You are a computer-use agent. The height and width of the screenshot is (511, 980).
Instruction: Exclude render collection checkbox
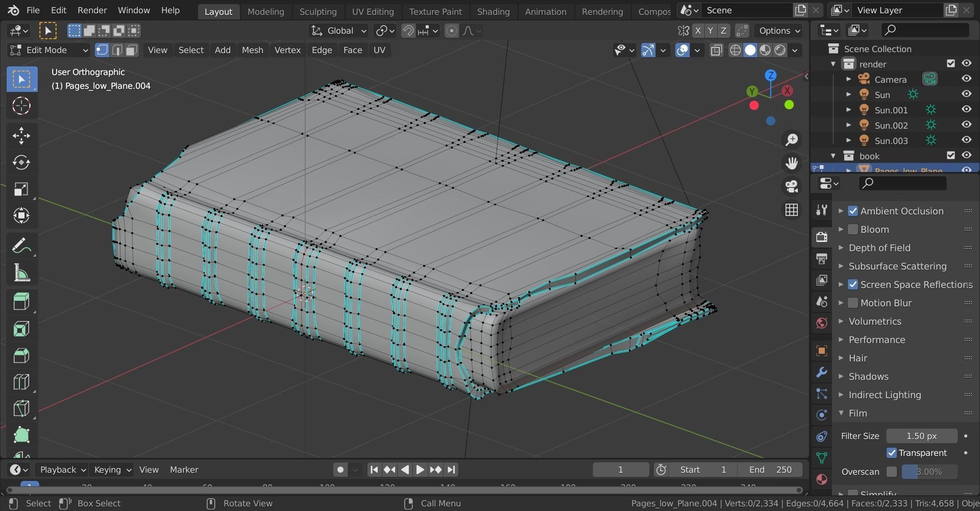coord(950,63)
